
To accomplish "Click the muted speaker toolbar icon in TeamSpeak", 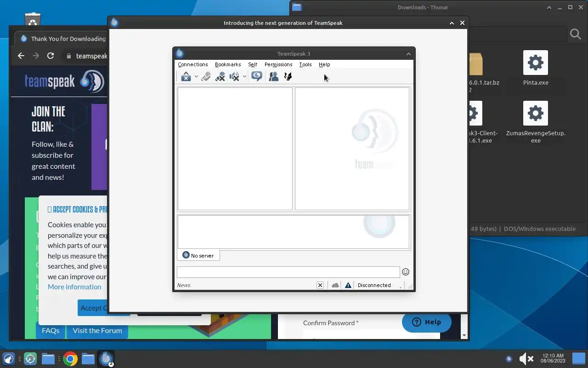I will point(234,77).
